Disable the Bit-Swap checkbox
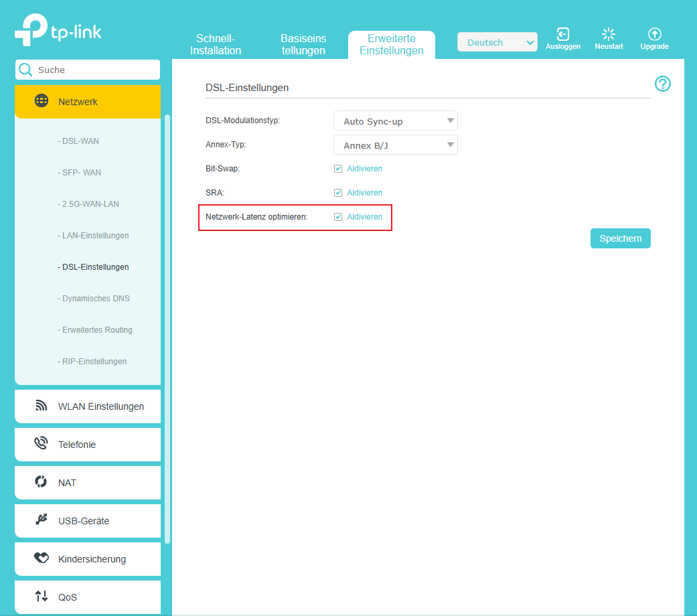 [338, 169]
